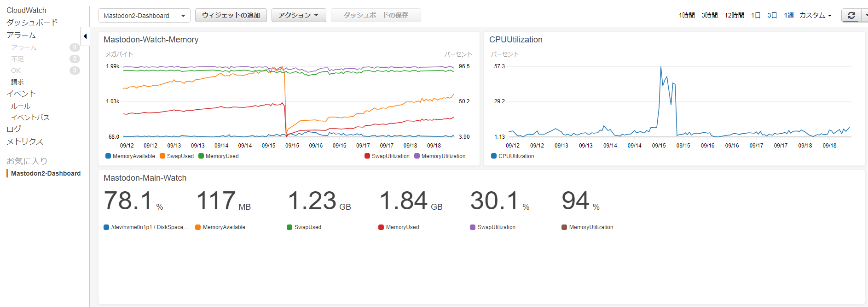The height and width of the screenshot is (307, 868).
Task: Open the メトリクス navigation link
Action: (25, 142)
